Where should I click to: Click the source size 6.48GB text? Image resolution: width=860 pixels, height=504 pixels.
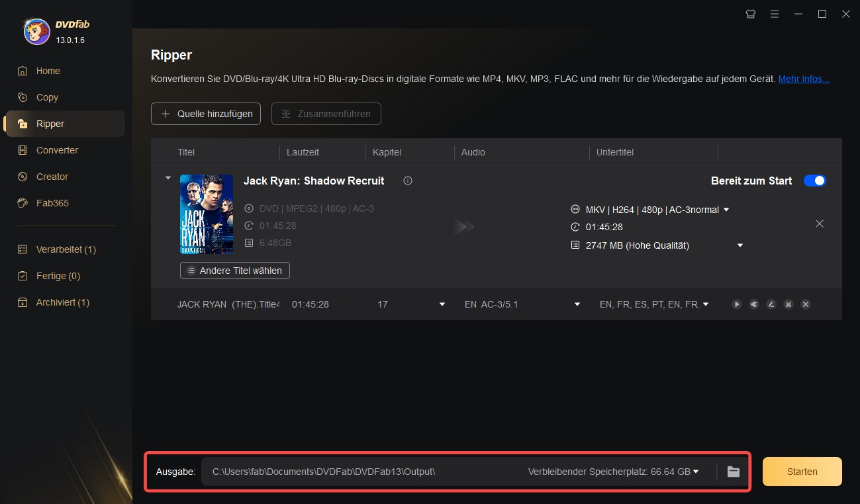(x=275, y=243)
